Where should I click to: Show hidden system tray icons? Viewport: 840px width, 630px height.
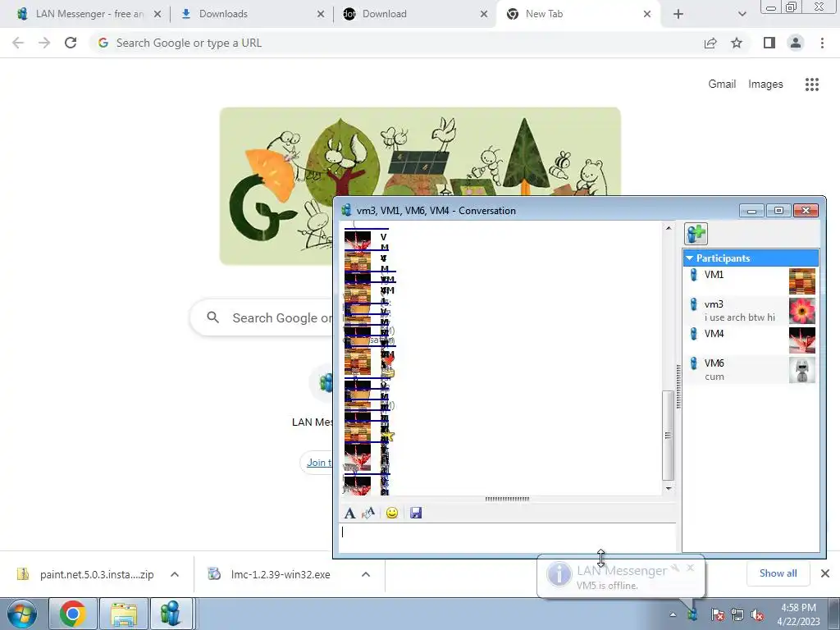pos(673,615)
